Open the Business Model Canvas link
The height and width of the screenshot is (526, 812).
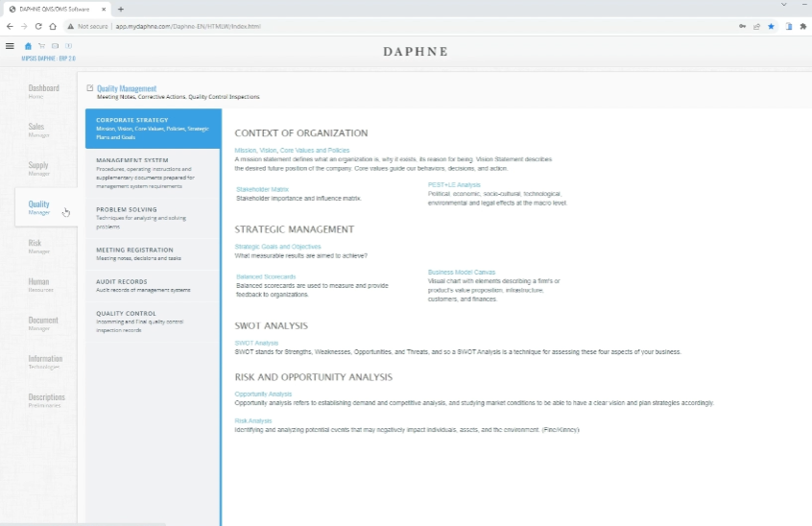point(462,273)
